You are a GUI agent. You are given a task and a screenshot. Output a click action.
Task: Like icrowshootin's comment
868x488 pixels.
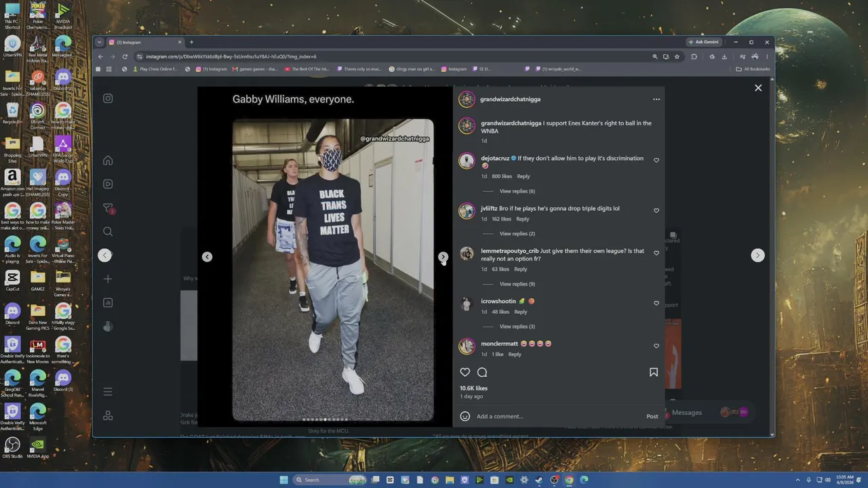coord(656,304)
